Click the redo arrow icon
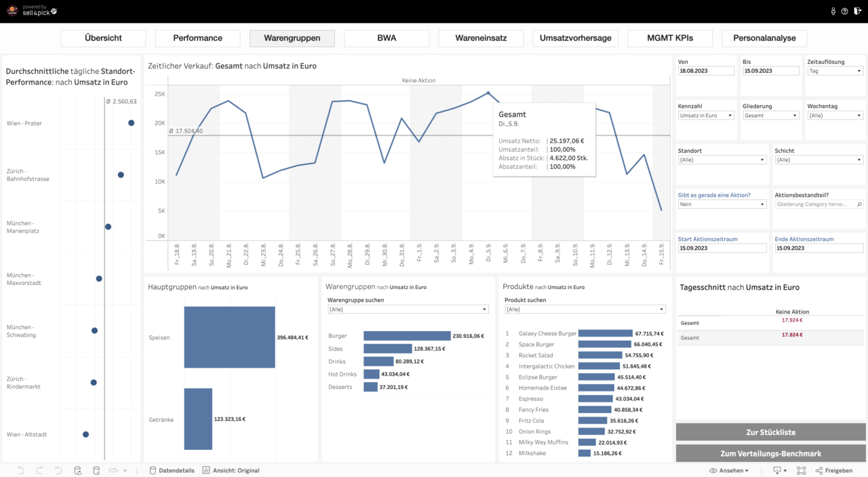The image size is (868, 477). pyautogui.click(x=39, y=470)
